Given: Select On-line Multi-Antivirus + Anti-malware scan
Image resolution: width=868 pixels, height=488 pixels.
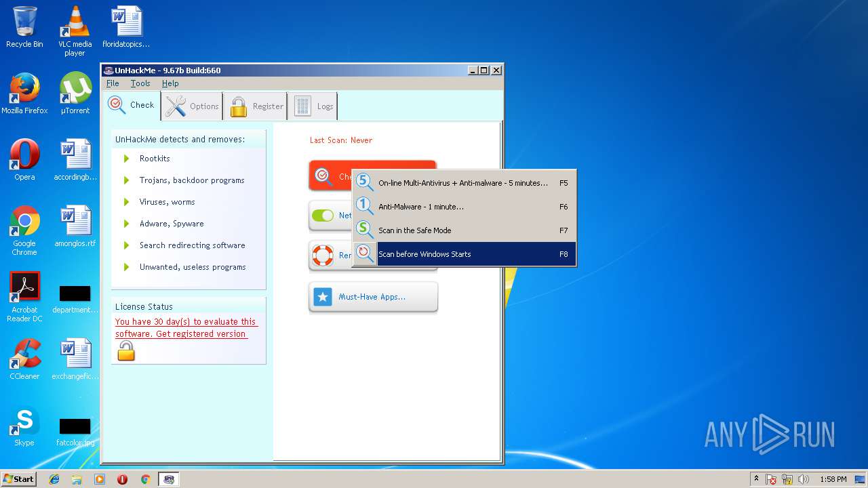Looking at the screenshot, I should 465,183.
